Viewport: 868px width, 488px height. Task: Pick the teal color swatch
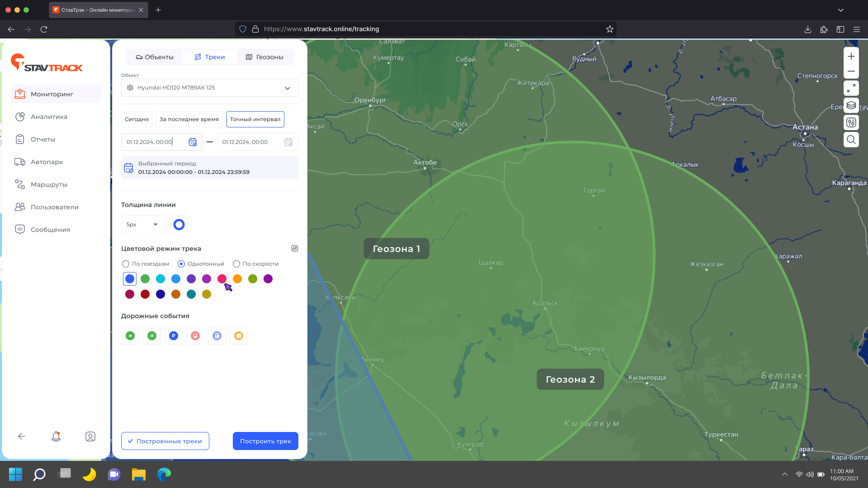(191, 294)
